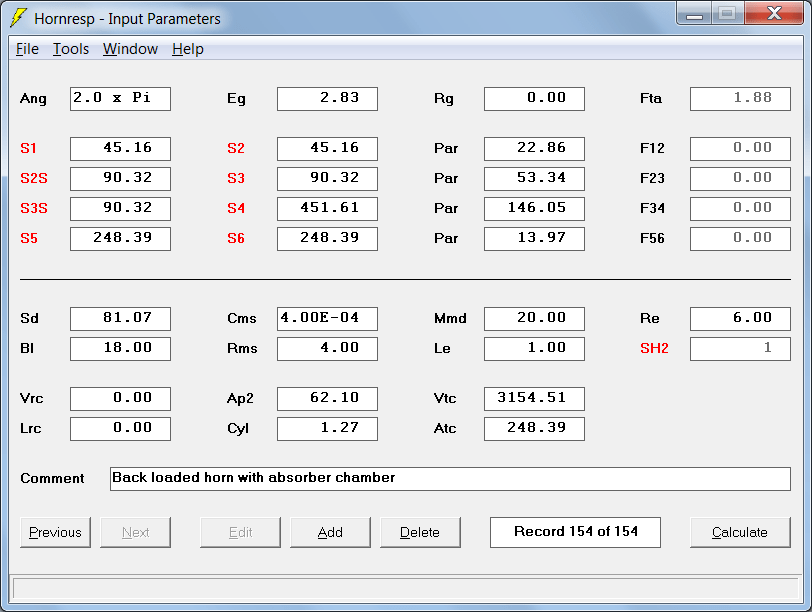Click the Comment text field

click(450, 478)
